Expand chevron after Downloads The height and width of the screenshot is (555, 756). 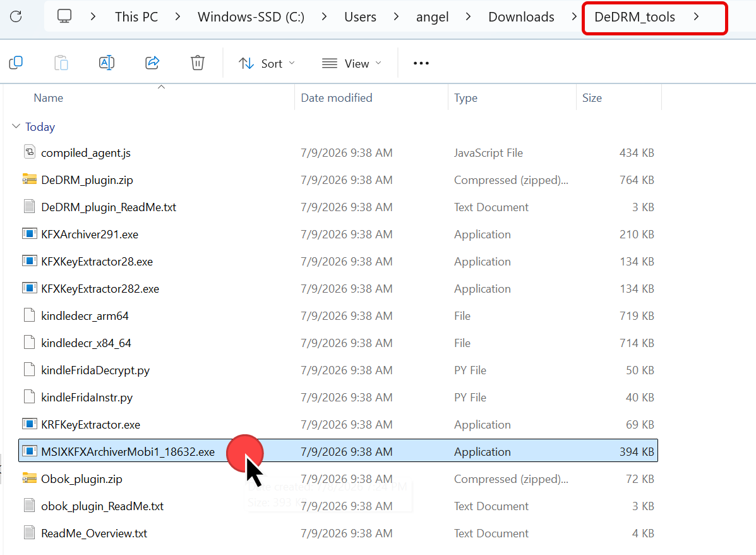573,16
